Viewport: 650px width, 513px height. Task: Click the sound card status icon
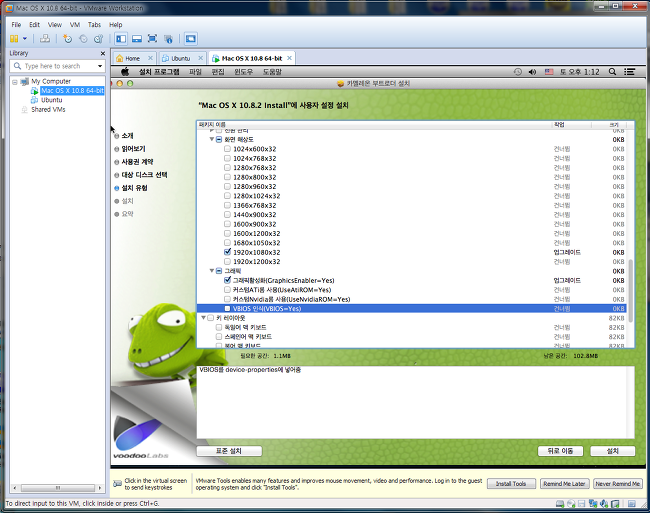[604, 504]
